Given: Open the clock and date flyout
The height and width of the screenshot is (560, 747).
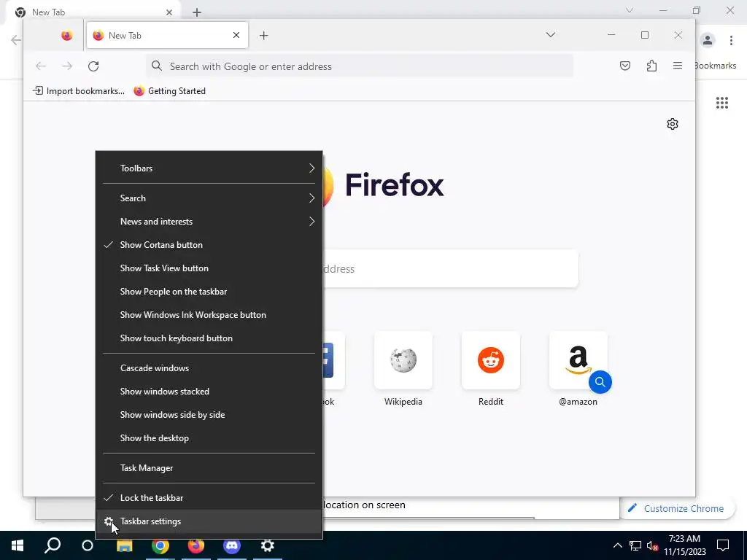Looking at the screenshot, I should 684,545.
